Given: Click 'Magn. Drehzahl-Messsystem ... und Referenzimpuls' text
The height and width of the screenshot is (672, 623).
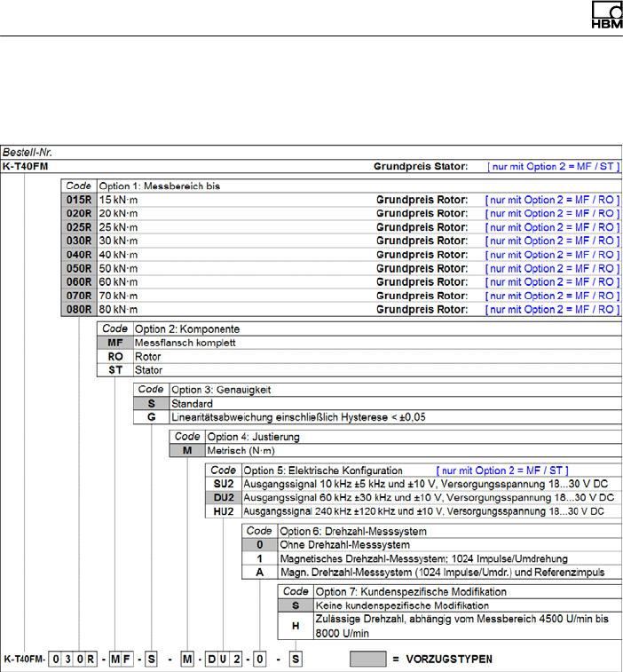Looking at the screenshot, I should click(x=442, y=573).
